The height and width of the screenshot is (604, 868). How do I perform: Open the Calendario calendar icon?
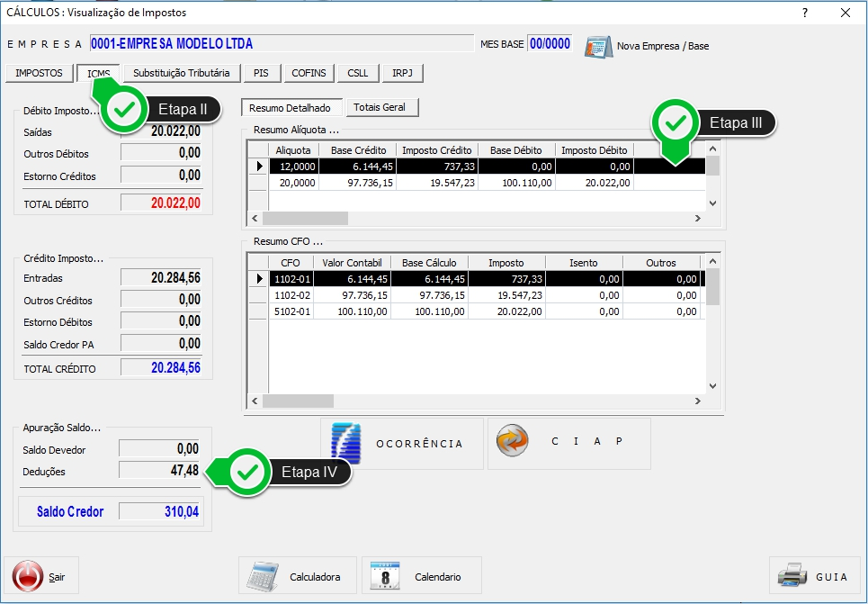click(x=385, y=576)
